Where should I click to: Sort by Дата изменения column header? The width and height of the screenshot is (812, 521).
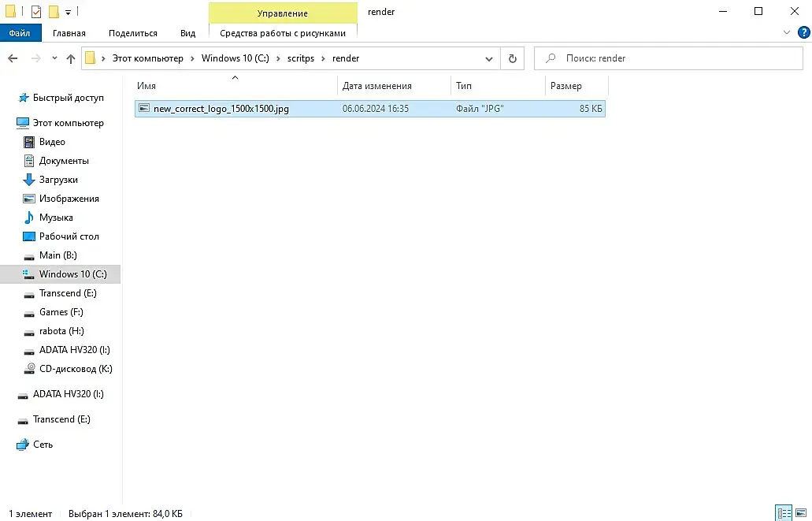point(394,86)
